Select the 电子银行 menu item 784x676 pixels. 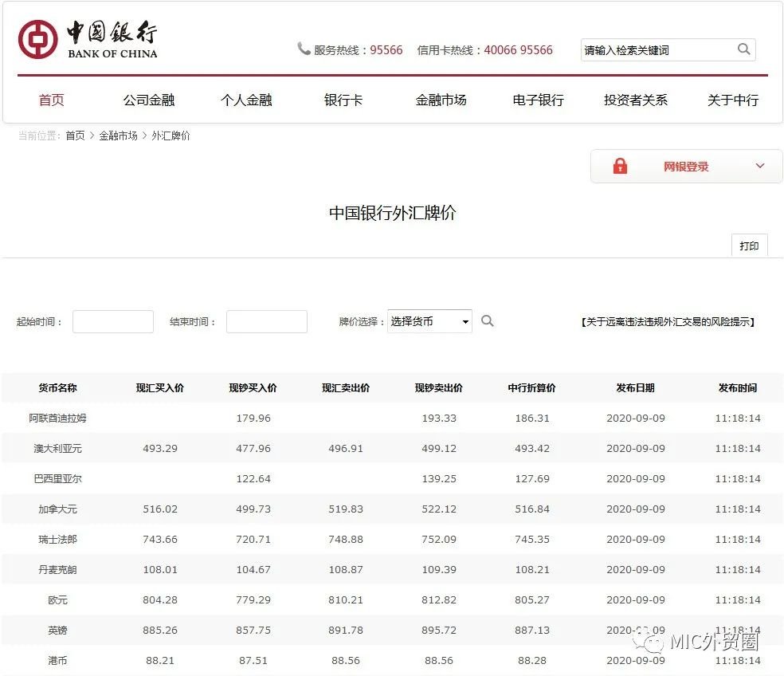pos(538,100)
